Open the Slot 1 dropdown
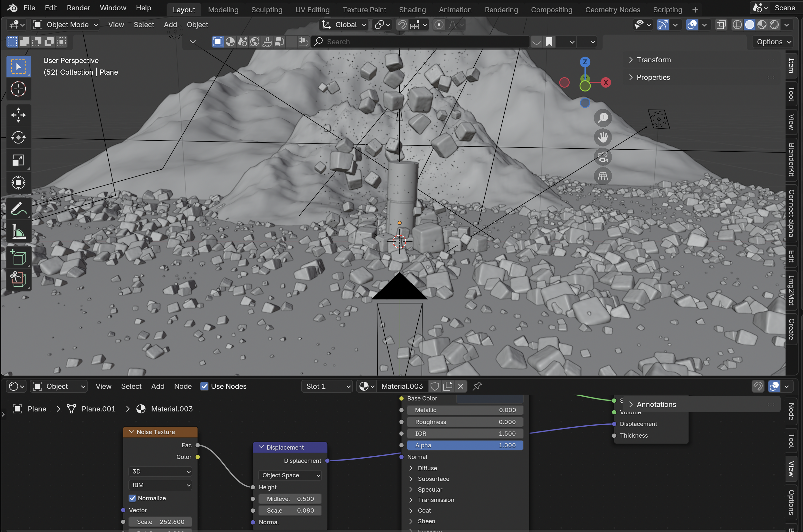Image resolution: width=803 pixels, height=532 pixels. 327,386
